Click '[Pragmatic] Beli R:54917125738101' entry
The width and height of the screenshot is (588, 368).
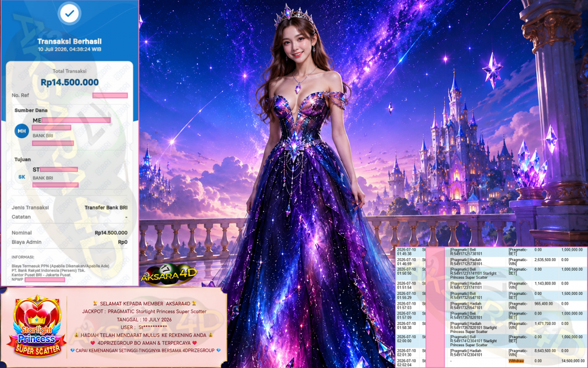466,252
